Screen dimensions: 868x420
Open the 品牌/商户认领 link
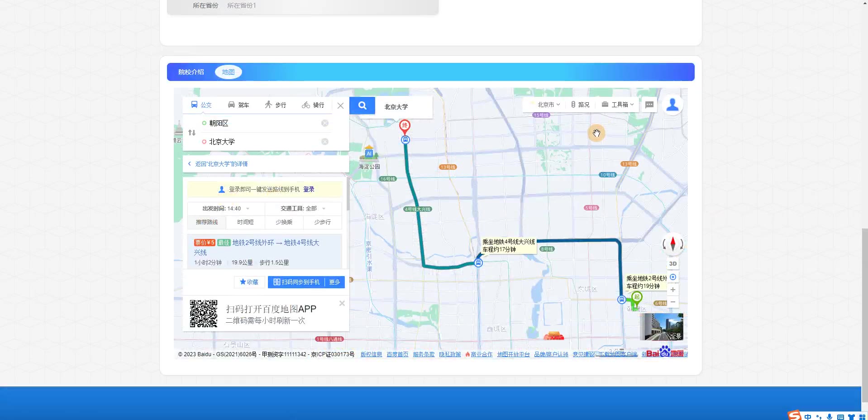tap(551, 354)
